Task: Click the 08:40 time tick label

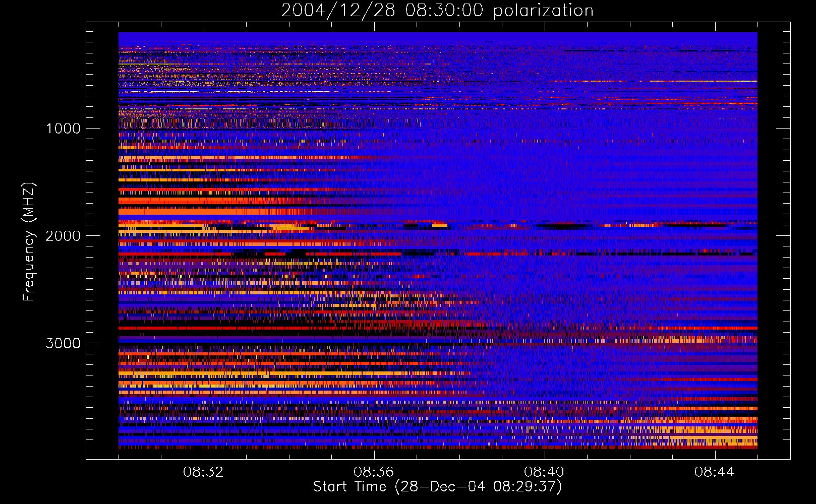Action: [544, 472]
